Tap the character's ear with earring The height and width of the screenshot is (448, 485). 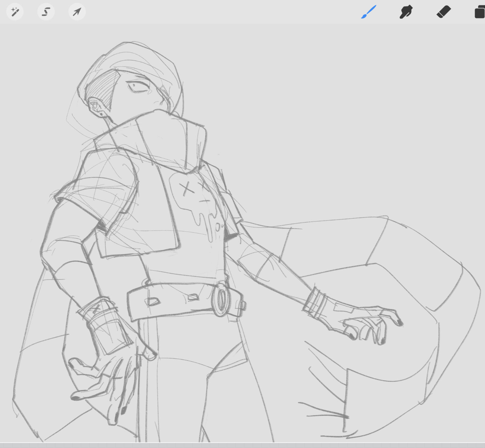96,107
